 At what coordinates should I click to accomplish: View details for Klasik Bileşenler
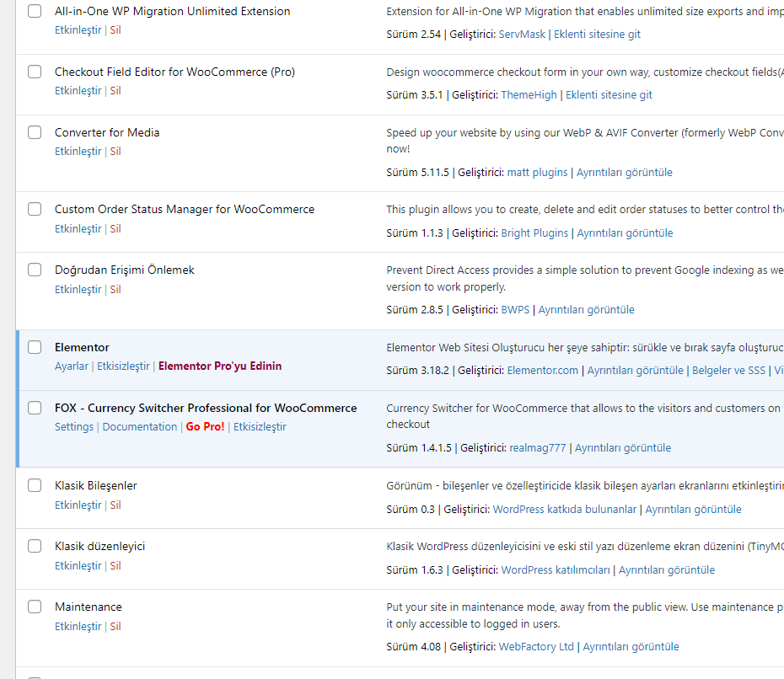click(x=693, y=509)
